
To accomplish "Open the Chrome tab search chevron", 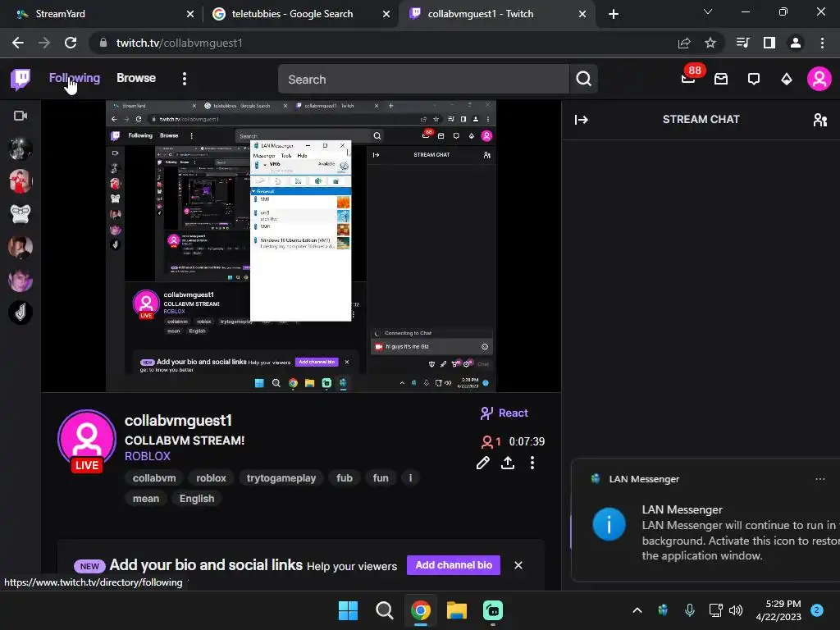I will (x=708, y=11).
